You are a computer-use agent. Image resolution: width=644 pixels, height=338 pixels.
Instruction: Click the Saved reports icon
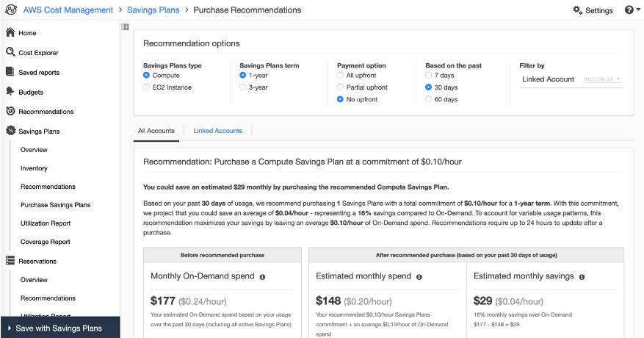pyautogui.click(x=10, y=72)
